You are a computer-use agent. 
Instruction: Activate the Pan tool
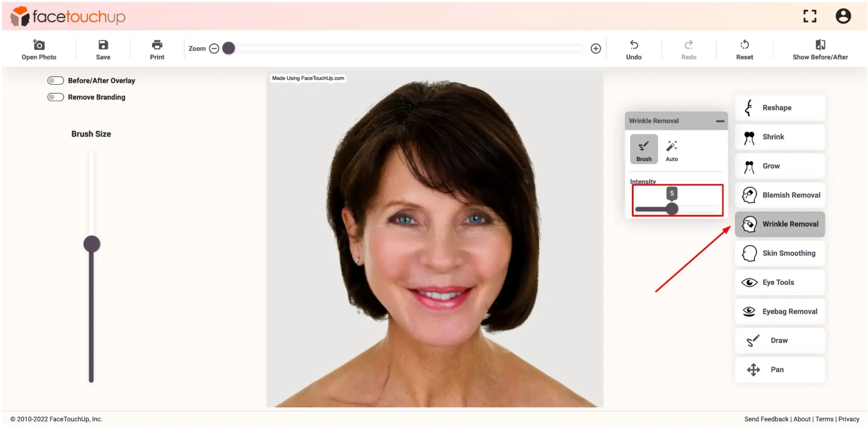click(779, 369)
